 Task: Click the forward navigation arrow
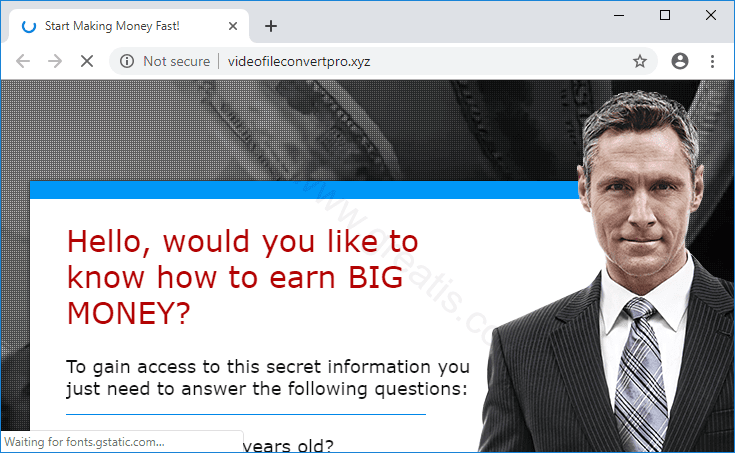[55, 61]
